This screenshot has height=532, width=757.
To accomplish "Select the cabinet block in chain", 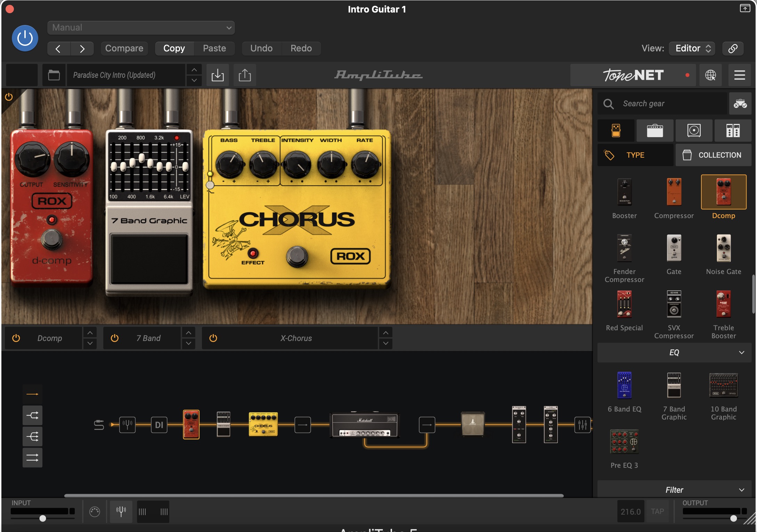I will [x=472, y=424].
